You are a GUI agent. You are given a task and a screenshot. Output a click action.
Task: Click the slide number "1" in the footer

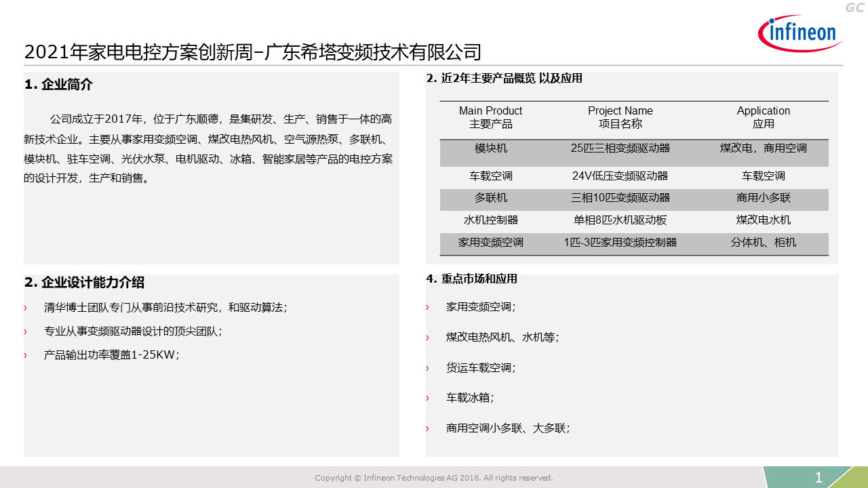pos(818,478)
